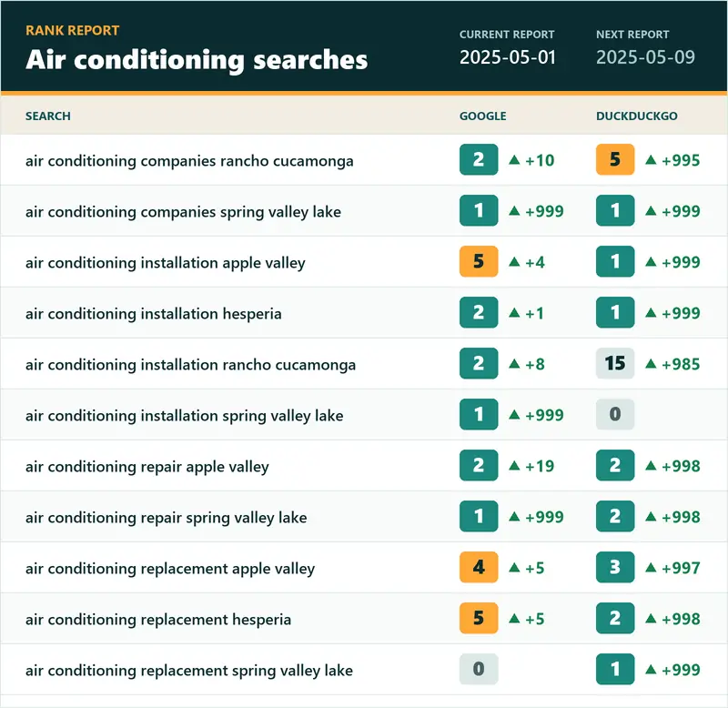Screen dimensions: 728x708
Task: Click Google rank badge 1 for companies spring valley lake
Action: click(x=479, y=211)
